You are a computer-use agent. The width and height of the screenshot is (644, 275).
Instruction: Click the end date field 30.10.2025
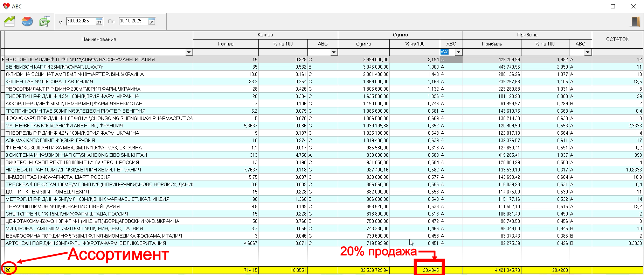[x=133, y=21]
